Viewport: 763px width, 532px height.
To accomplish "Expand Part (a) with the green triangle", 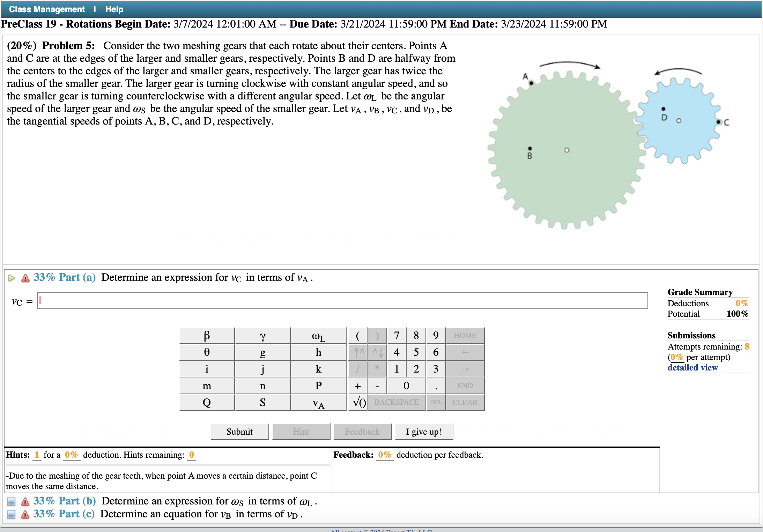I will click(12, 277).
